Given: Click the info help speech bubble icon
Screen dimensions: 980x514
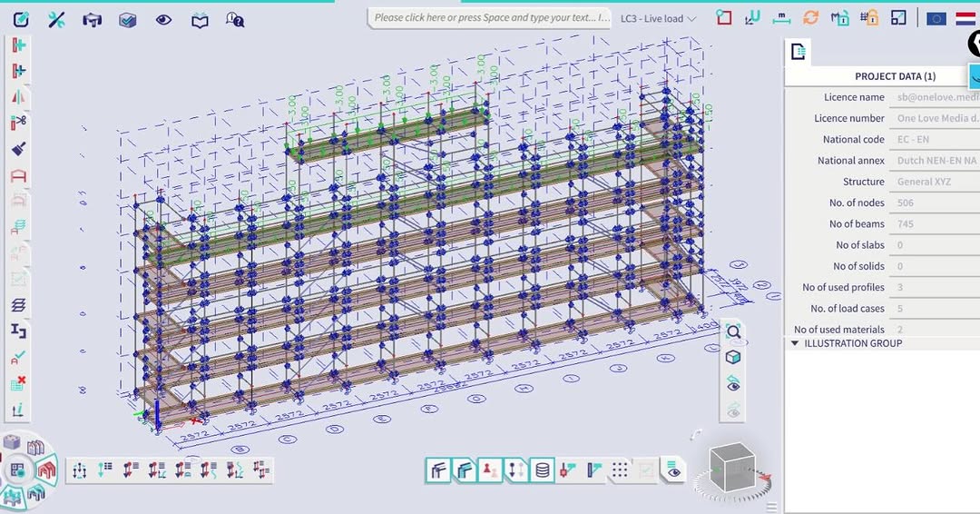Looking at the screenshot, I should click(235, 20).
